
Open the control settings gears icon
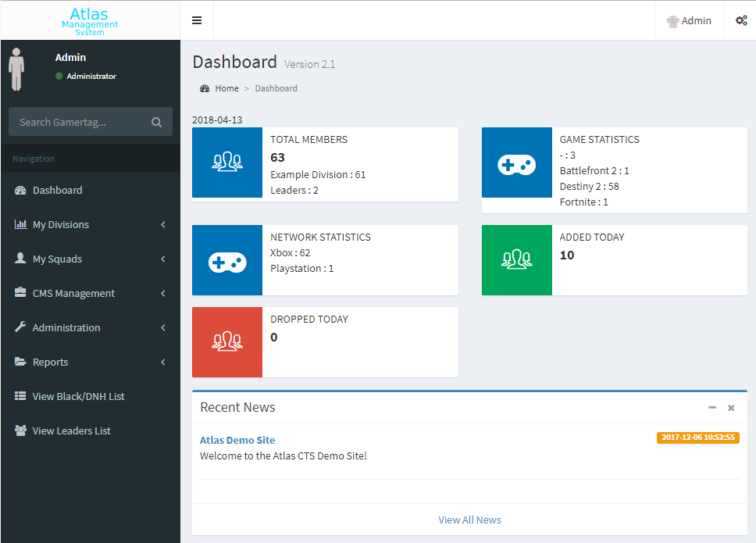pyautogui.click(x=741, y=21)
